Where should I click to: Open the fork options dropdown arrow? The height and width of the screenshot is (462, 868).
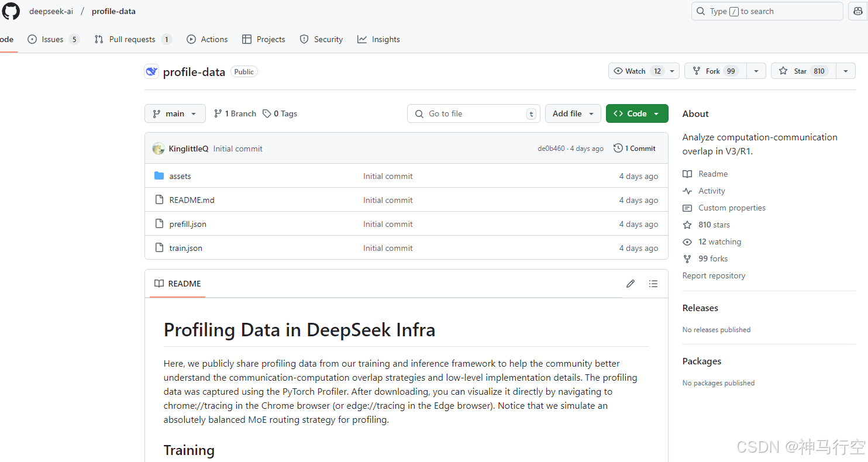click(756, 71)
